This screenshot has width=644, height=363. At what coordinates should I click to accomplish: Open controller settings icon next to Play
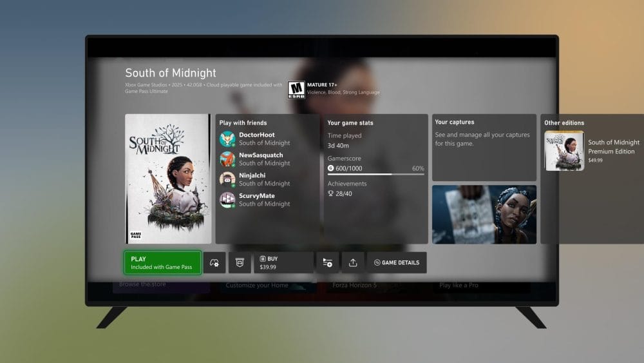pyautogui.click(x=215, y=262)
